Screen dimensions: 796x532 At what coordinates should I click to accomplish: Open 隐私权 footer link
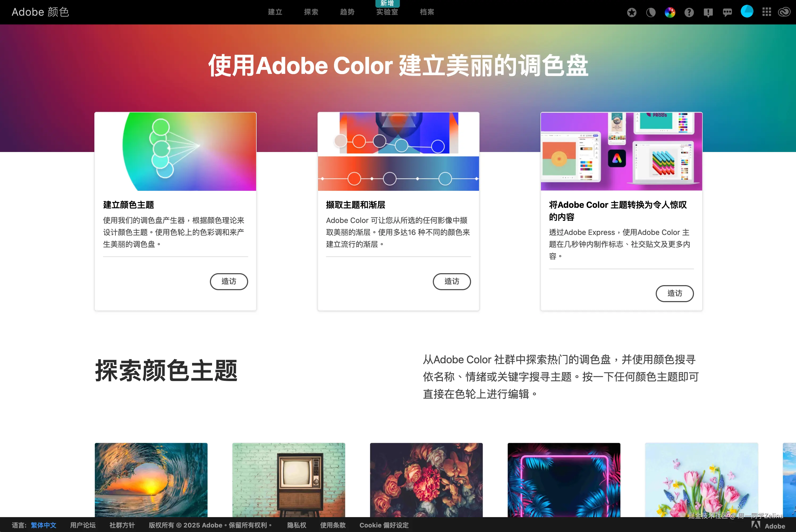pyautogui.click(x=297, y=525)
